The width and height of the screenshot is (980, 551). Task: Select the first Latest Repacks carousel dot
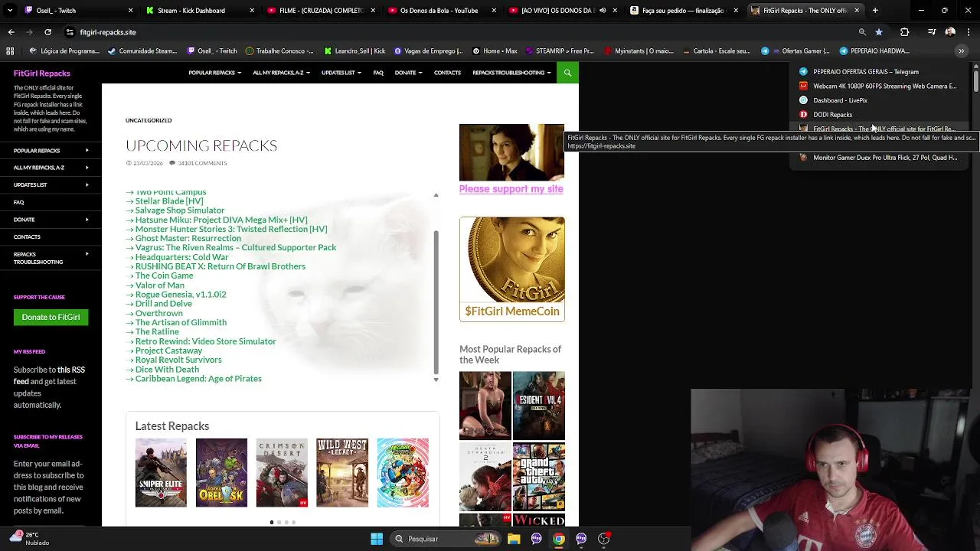tap(272, 523)
